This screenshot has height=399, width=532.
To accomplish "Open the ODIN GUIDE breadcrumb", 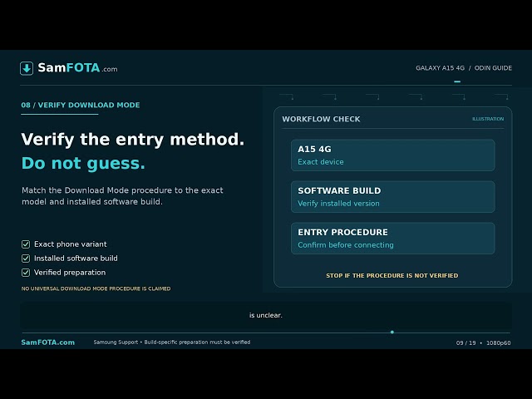I will coord(493,68).
